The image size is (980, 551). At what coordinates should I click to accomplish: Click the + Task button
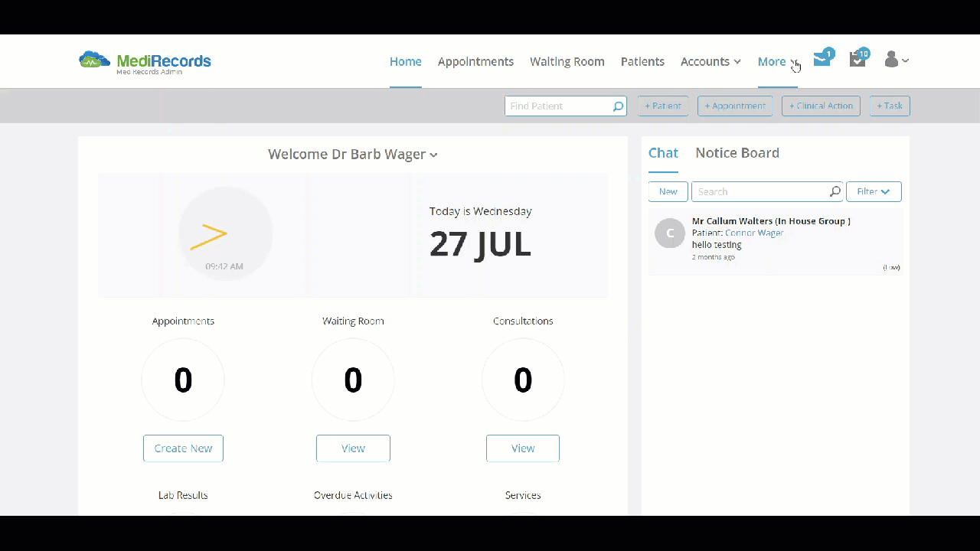coord(890,106)
